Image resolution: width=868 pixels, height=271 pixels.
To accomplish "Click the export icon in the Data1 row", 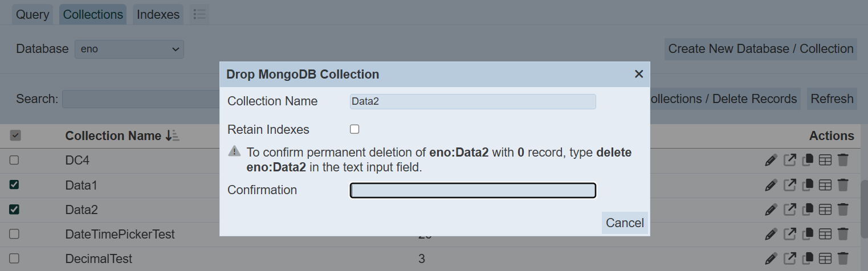I will (789, 185).
